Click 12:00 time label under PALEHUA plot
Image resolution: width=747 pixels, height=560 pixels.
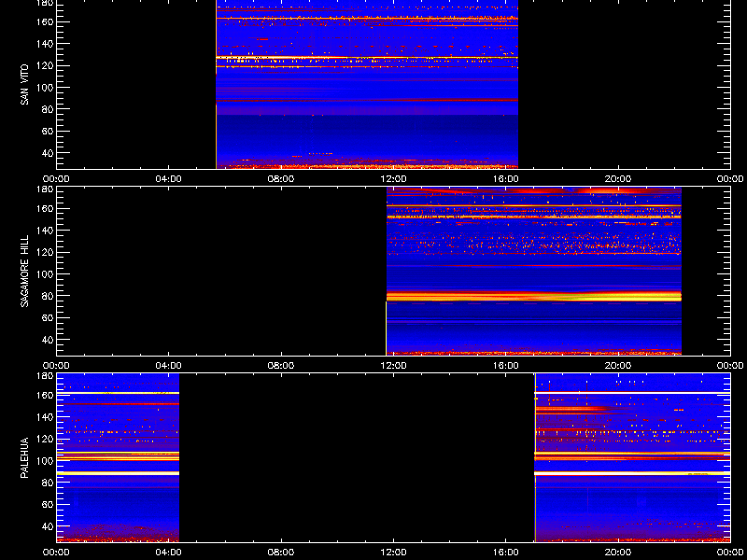(393, 553)
